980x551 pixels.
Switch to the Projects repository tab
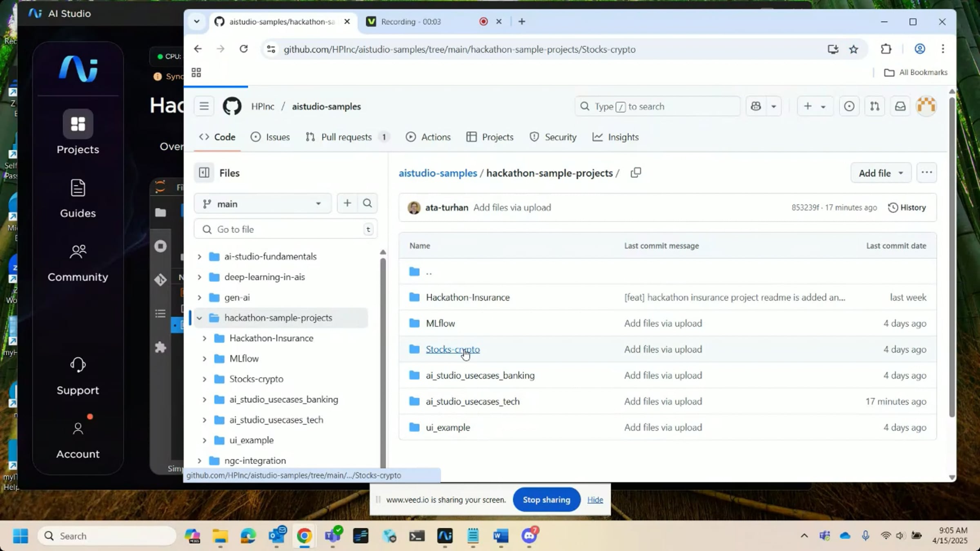coord(490,137)
